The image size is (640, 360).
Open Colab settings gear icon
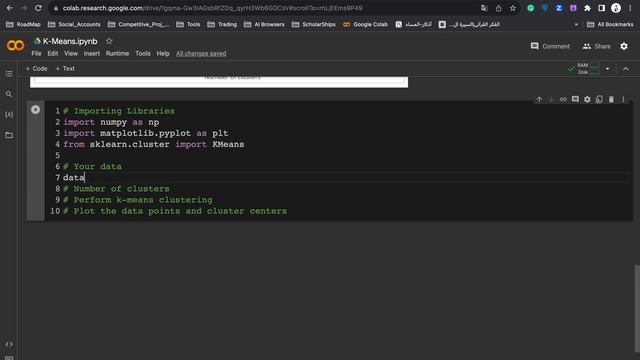(624, 46)
